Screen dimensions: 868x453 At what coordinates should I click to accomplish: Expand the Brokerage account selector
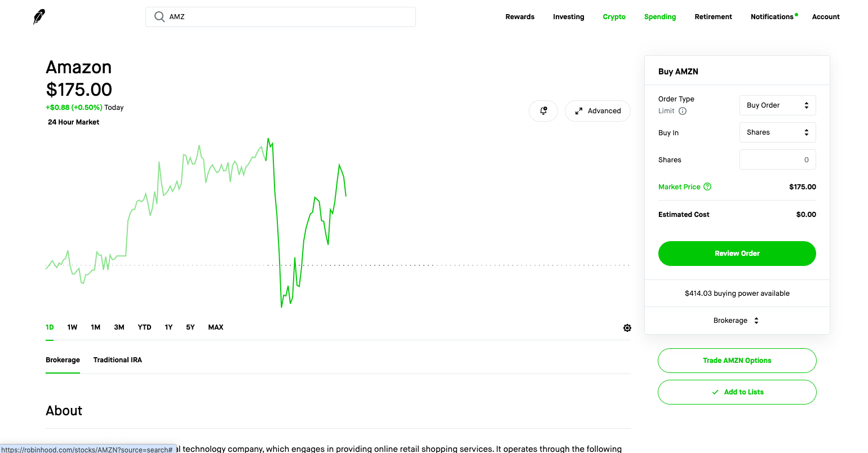(x=737, y=321)
